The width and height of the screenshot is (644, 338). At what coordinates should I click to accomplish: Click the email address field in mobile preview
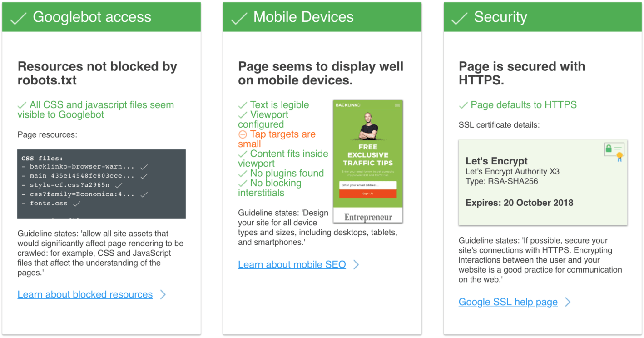(x=368, y=185)
